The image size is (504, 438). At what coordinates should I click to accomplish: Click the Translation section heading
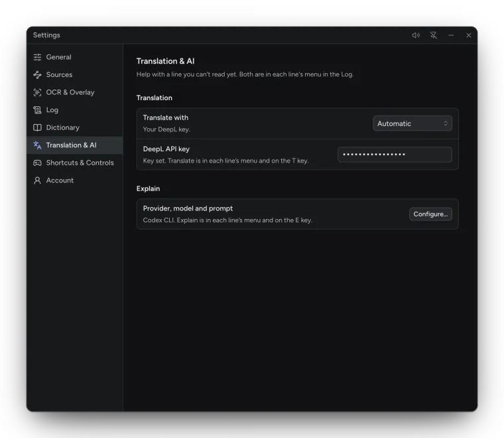pyautogui.click(x=155, y=98)
